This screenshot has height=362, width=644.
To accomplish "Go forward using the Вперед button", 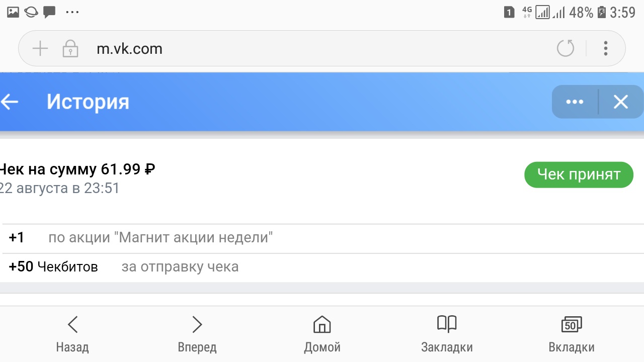I will click(197, 333).
